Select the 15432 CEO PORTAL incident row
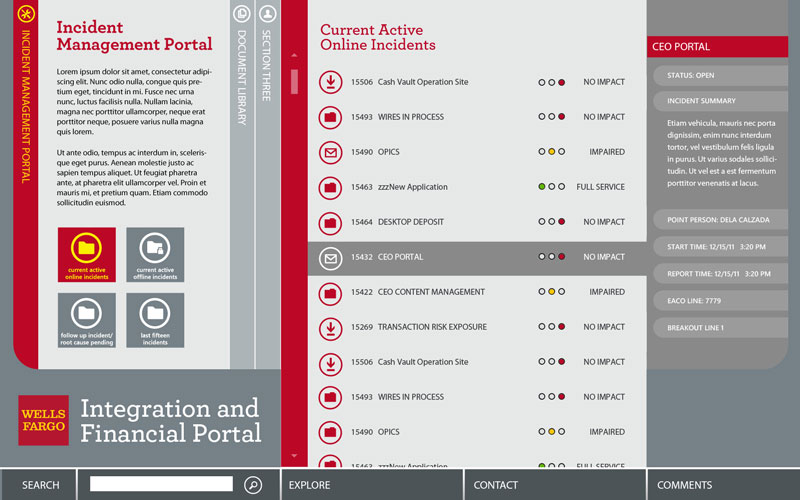Image resolution: width=800 pixels, height=500 pixels. pyautogui.click(x=477, y=258)
